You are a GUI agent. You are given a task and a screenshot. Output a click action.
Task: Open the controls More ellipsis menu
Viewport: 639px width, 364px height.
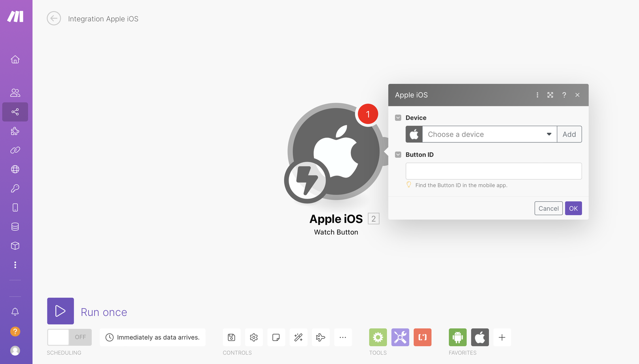tap(343, 337)
